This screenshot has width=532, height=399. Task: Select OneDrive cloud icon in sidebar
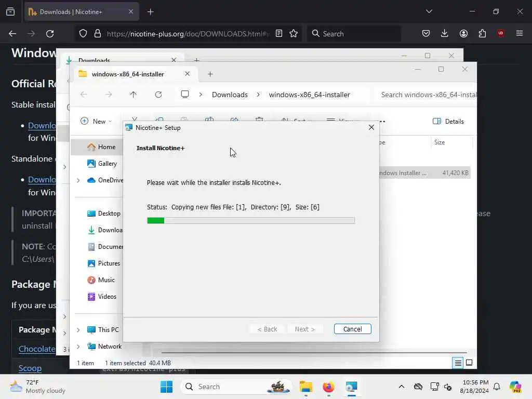coord(91,180)
